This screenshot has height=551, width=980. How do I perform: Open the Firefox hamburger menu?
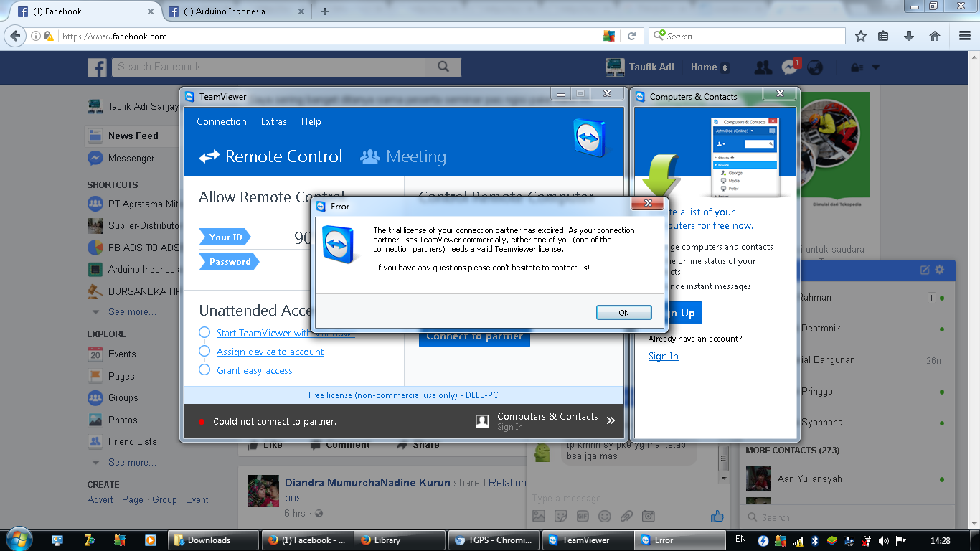965,36
